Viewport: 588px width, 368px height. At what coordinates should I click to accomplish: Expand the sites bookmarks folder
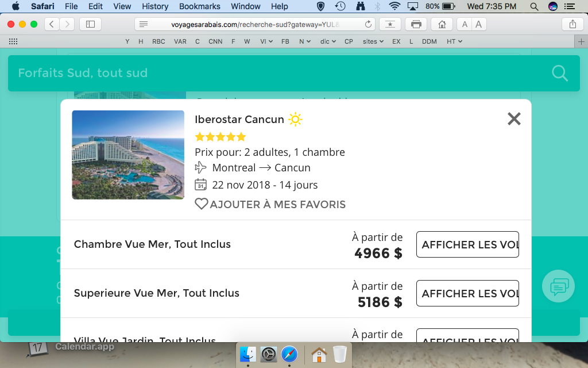[373, 41]
